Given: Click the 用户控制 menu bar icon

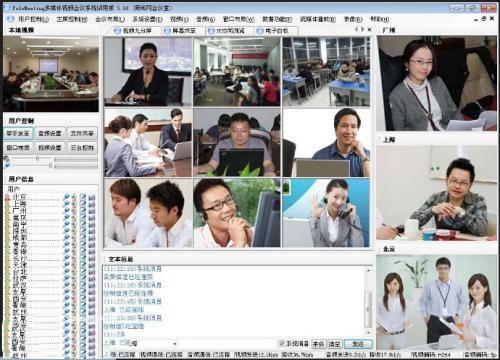Looking at the screenshot, I should tap(10, 19).
